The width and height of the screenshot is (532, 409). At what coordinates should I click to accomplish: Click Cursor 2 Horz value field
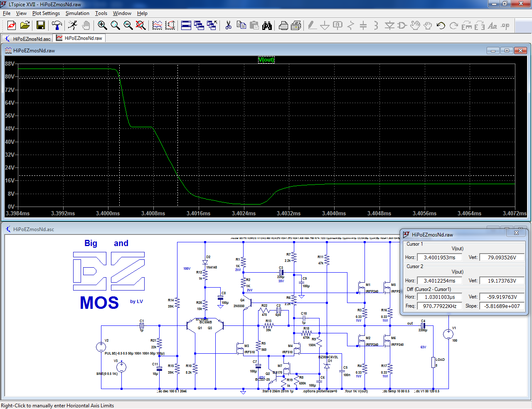point(439,281)
